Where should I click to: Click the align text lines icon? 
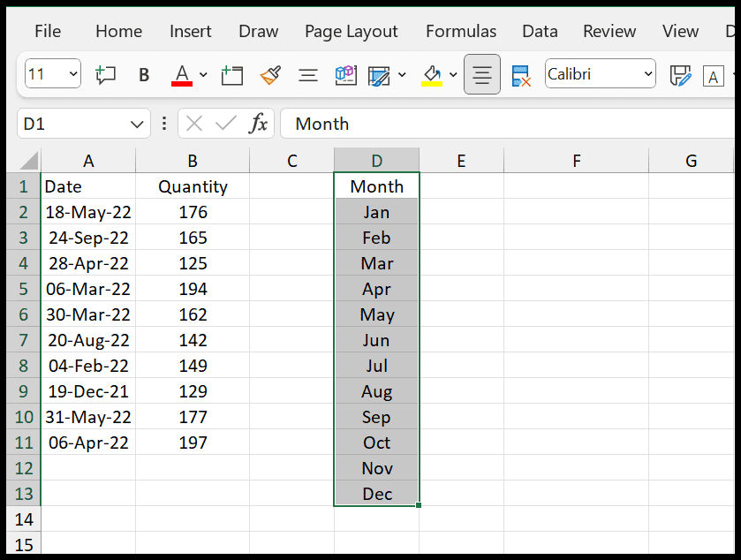coord(307,75)
